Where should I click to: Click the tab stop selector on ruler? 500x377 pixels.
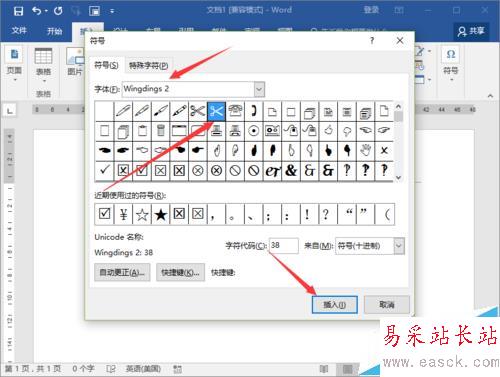tap(10, 110)
